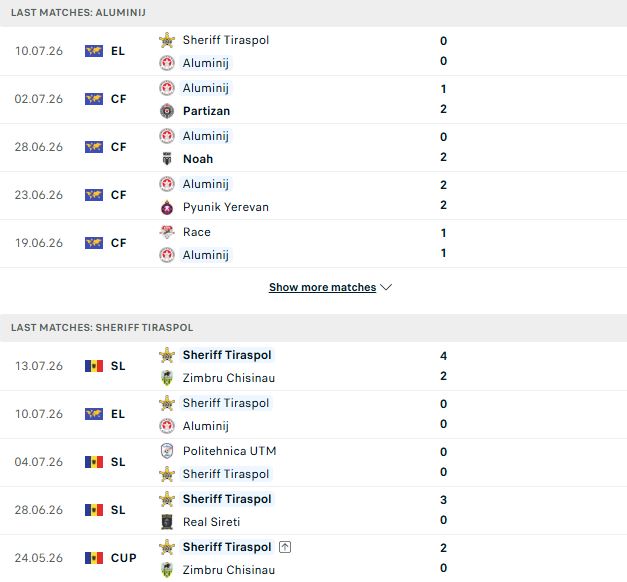The image size is (627, 582).
Task: Click the Pyunik Yerevan team name
Action: tap(226, 207)
